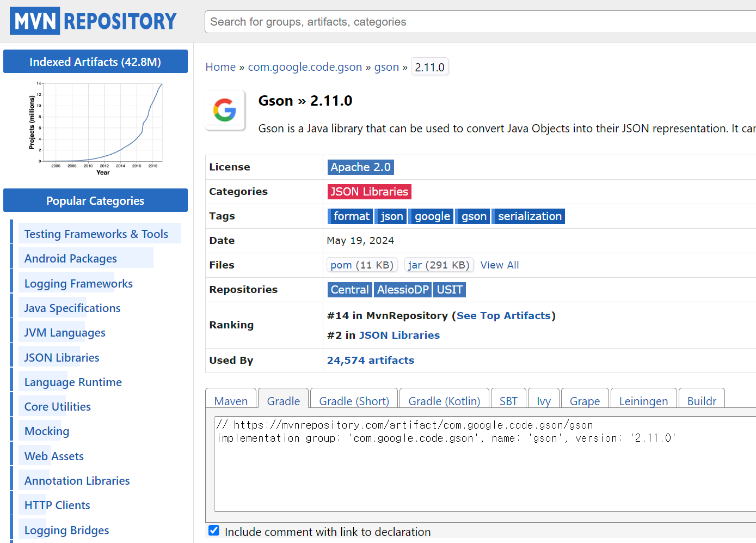Open HTTP Clients category
The width and height of the screenshot is (756, 543).
tap(57, 505)
